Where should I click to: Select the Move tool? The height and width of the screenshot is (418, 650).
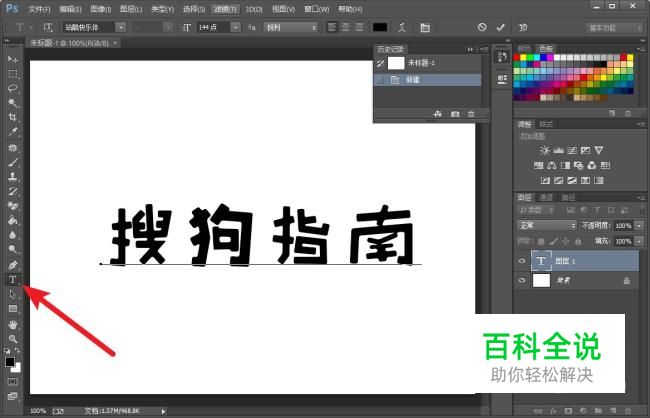[x=12, y=60]
